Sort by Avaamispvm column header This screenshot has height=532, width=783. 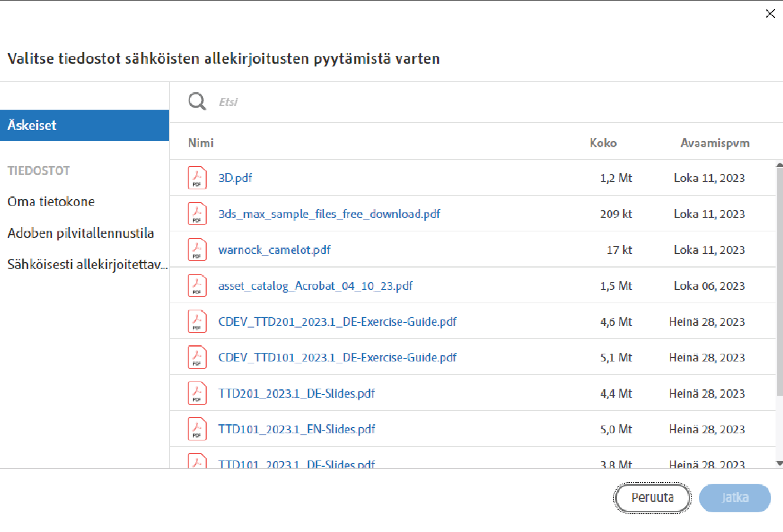click(715, 143)
